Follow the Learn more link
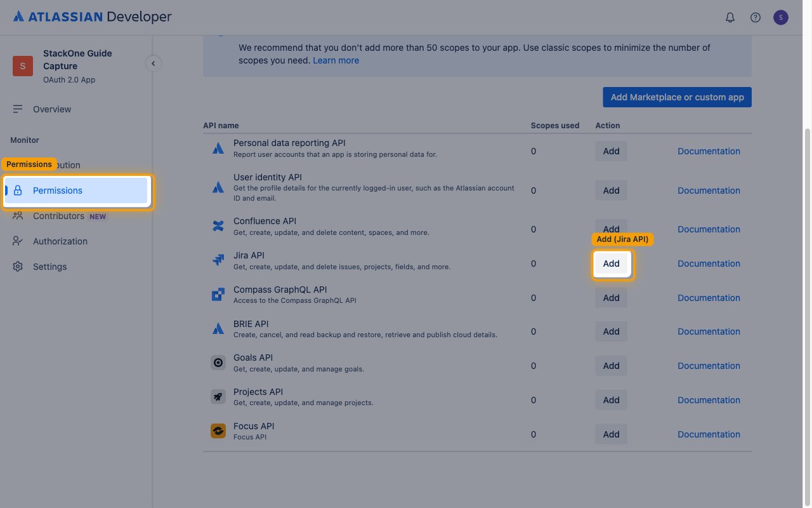This screenshot has width=812, height=508. (x=336, y=60)
